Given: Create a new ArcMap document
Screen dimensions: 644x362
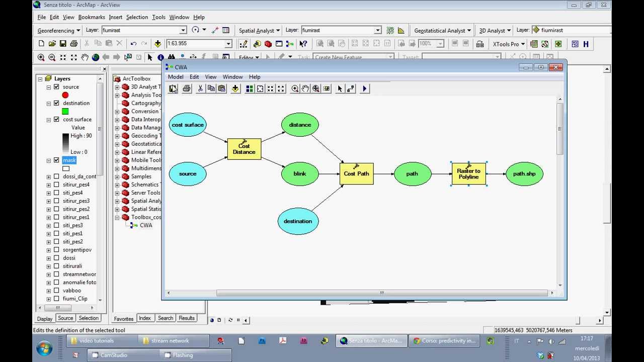Looking at the screenshot, I should point(41,44).
